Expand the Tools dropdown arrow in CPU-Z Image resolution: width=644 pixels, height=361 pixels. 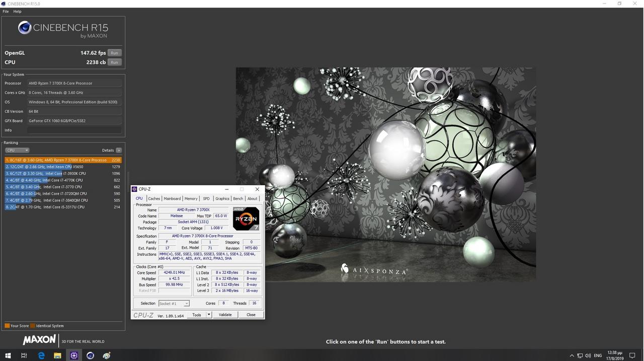(209, 315)
